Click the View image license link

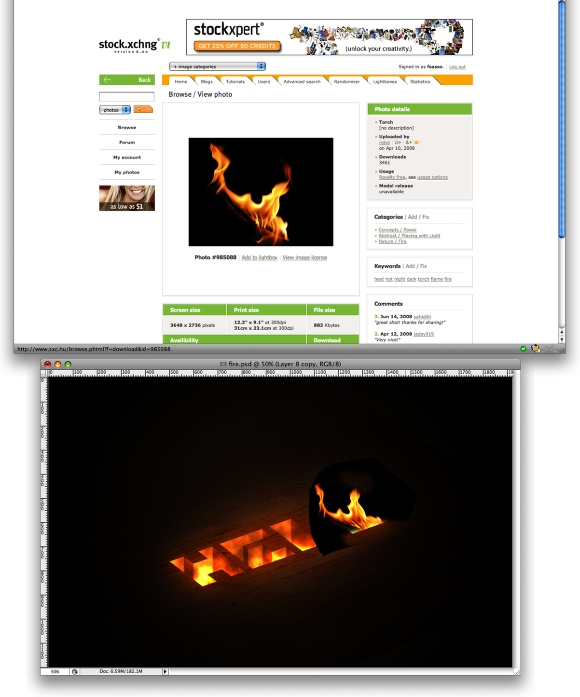tap(305, 257)
